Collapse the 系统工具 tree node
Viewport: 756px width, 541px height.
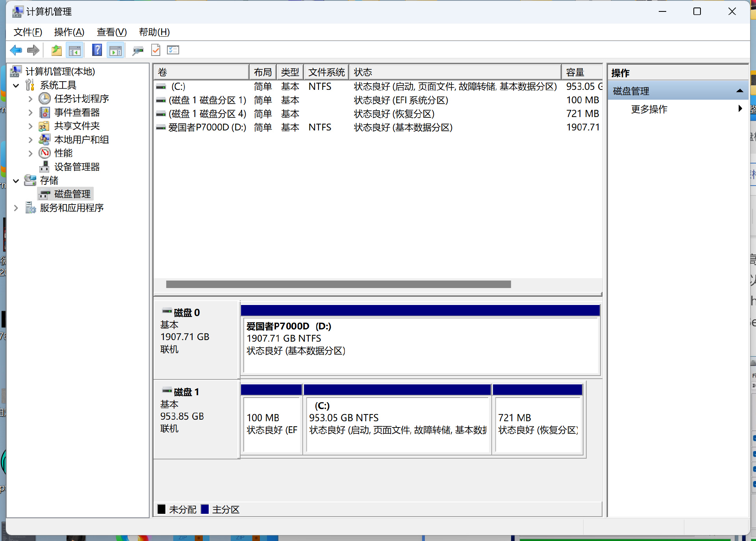[16, 86]
